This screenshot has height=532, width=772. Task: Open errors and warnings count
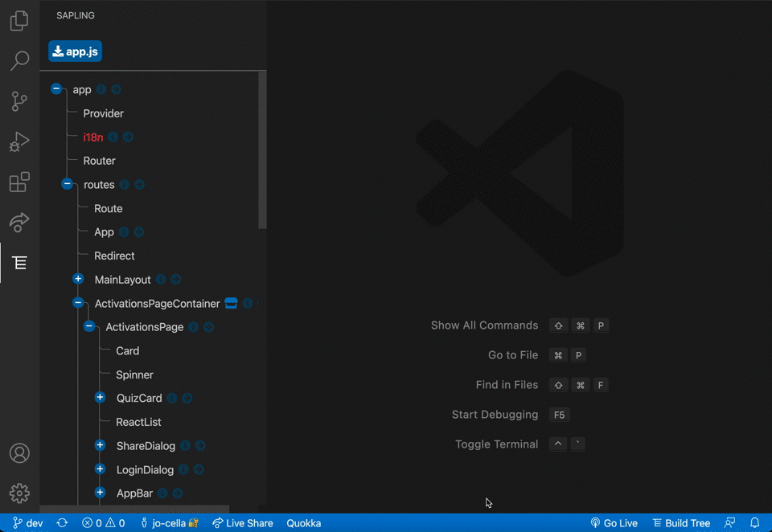pos(104,523)
